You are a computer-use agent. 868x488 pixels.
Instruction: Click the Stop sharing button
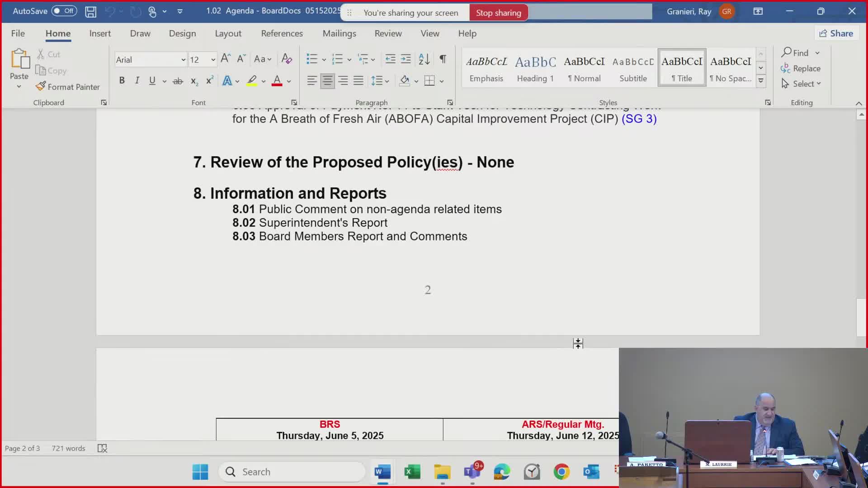[498, 13]
